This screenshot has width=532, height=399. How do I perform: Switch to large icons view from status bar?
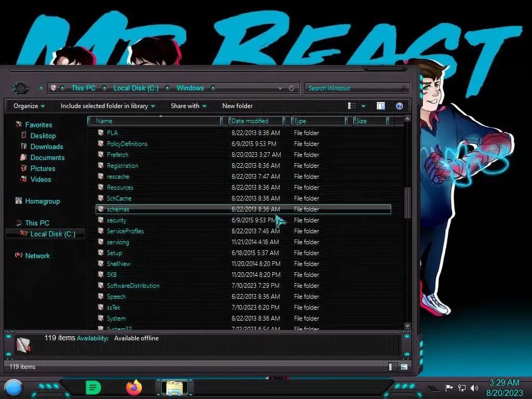click(x=404, y=367)
